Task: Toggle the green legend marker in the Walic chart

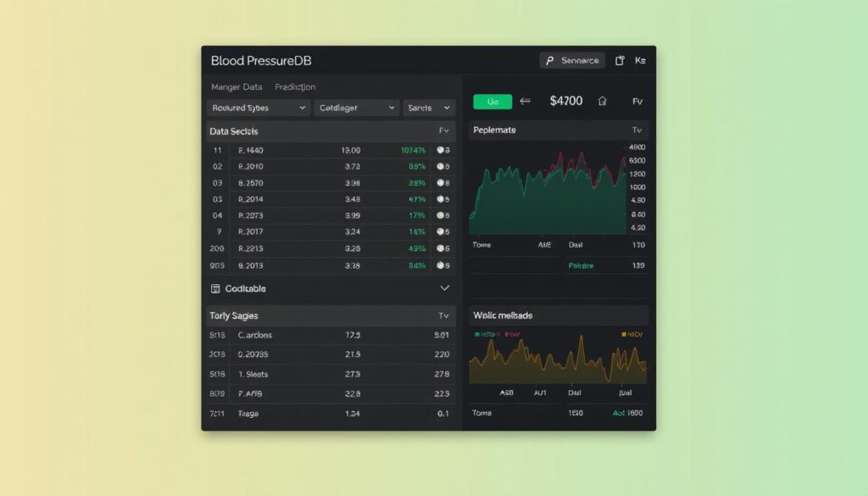Action: coord(477,334)
